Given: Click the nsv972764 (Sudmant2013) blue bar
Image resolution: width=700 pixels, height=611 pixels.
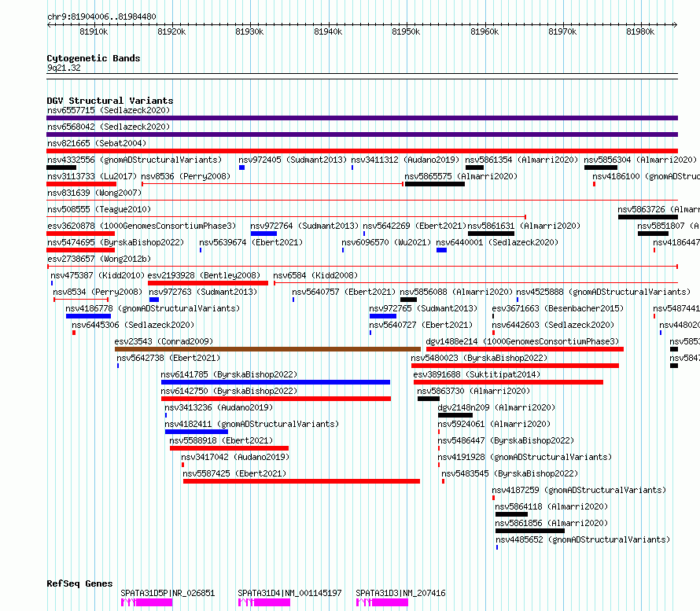Looking at the screenshot, I should [x=263, y=234].
